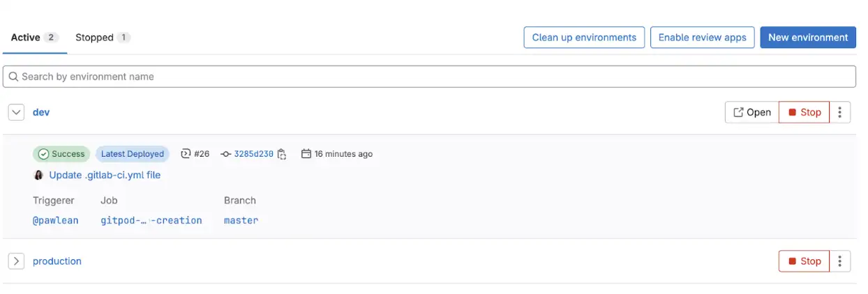Click Enable review apps button
Viewport: 868px width, 294px height.
(702, 38)
